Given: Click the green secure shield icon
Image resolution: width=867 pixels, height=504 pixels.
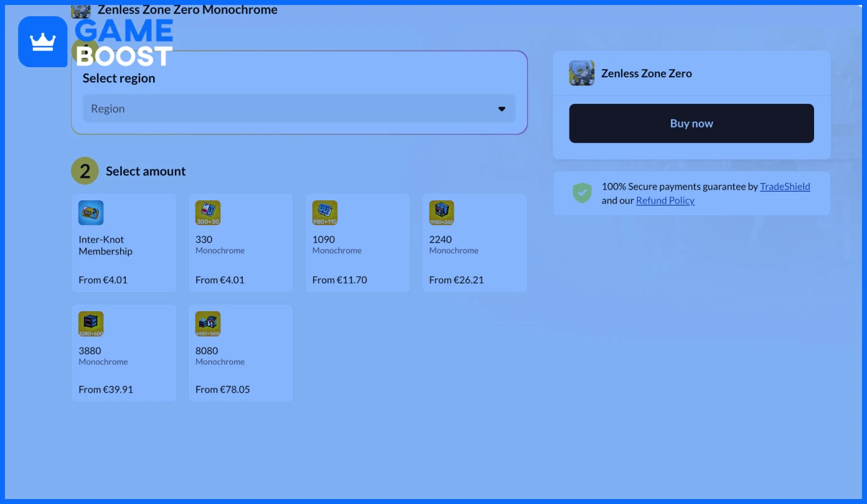Looking at the screenshot, I should point(582,193).
